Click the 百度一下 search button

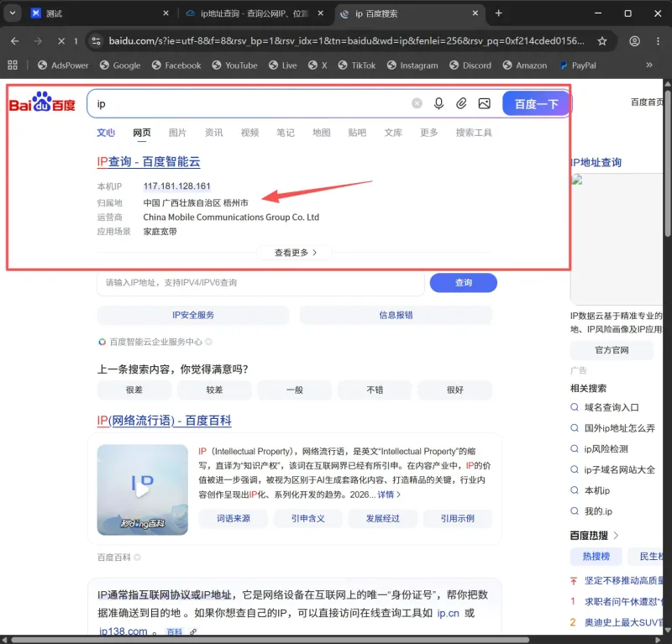[536, 103]
